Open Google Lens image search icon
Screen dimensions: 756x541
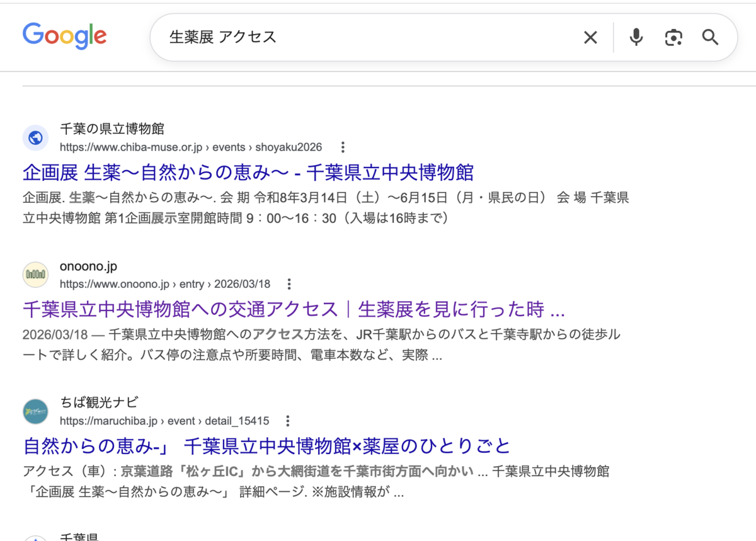pyautogui.click(x=673, y=38)
